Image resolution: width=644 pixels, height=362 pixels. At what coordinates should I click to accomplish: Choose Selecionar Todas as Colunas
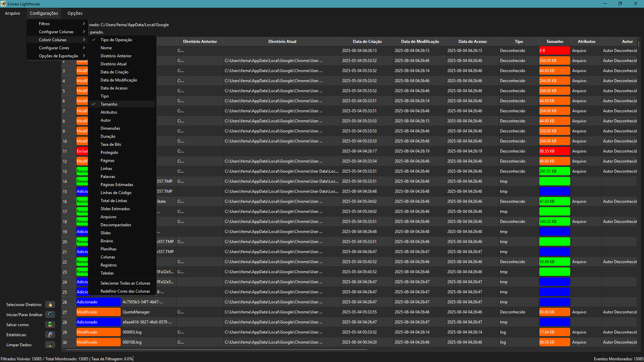(125, 283)
